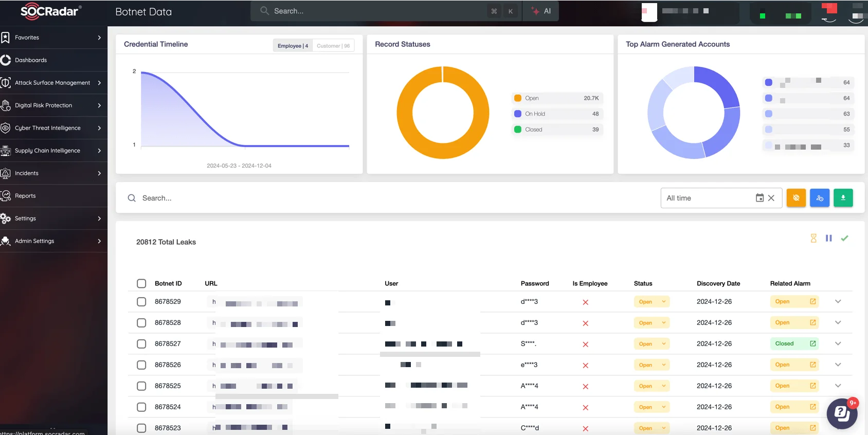Viewport: 868px width, 435px height.
Task: Click the Open related alarm for 8678528
Action: (794, 323)
